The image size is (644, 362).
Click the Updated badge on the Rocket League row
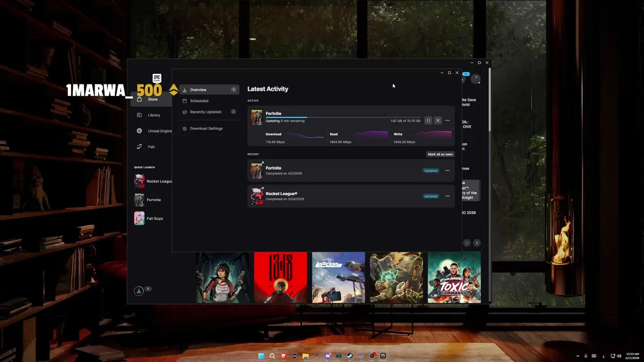(431, 196)
